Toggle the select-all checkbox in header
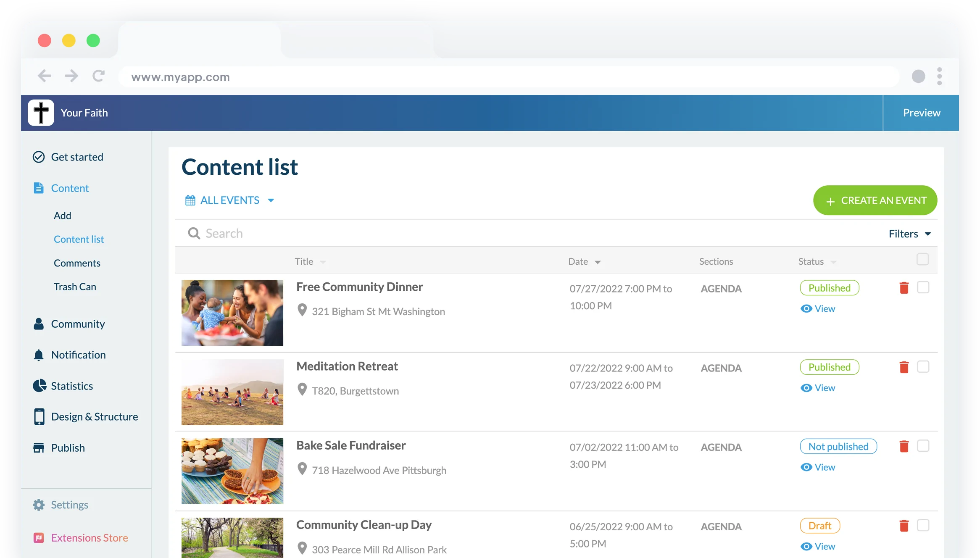The width and height of the screenshot is (980, 558). point(922,259)
